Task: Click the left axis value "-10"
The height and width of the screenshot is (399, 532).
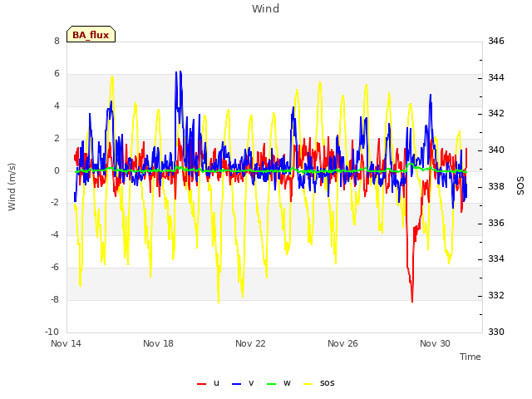Action: click(52, 332)
